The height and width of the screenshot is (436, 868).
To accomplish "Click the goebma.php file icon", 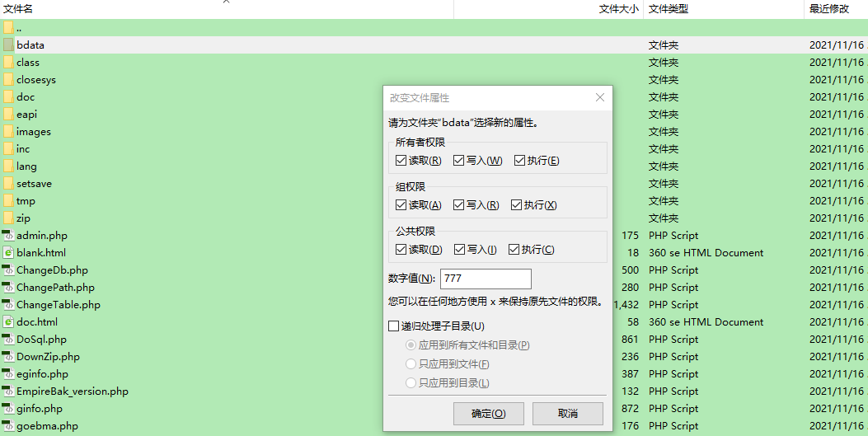I will pos(7,426).
